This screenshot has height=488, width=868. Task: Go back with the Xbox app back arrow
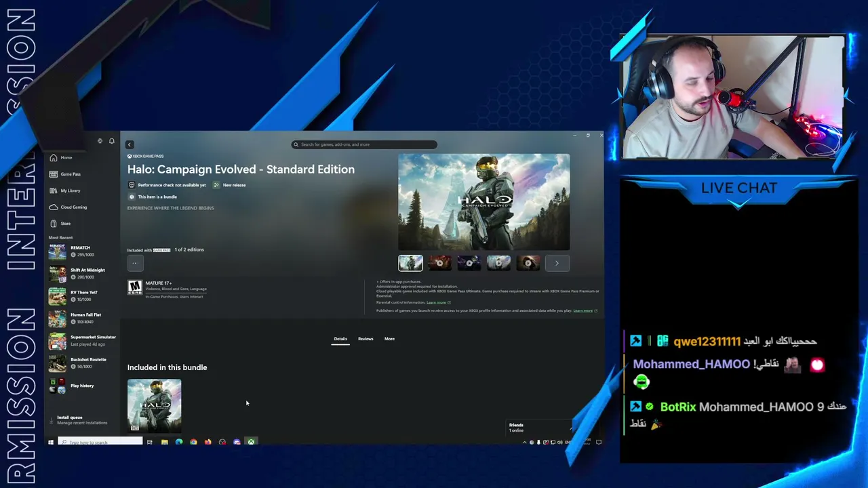click(x=129, y=144)
